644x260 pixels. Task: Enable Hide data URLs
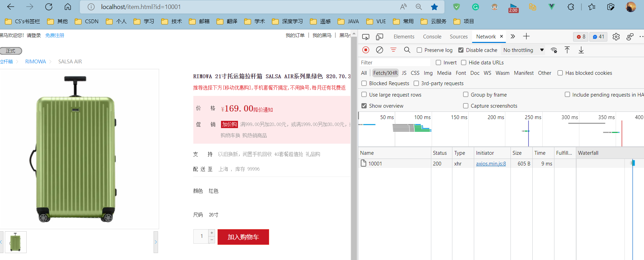(x=463, y=63)
